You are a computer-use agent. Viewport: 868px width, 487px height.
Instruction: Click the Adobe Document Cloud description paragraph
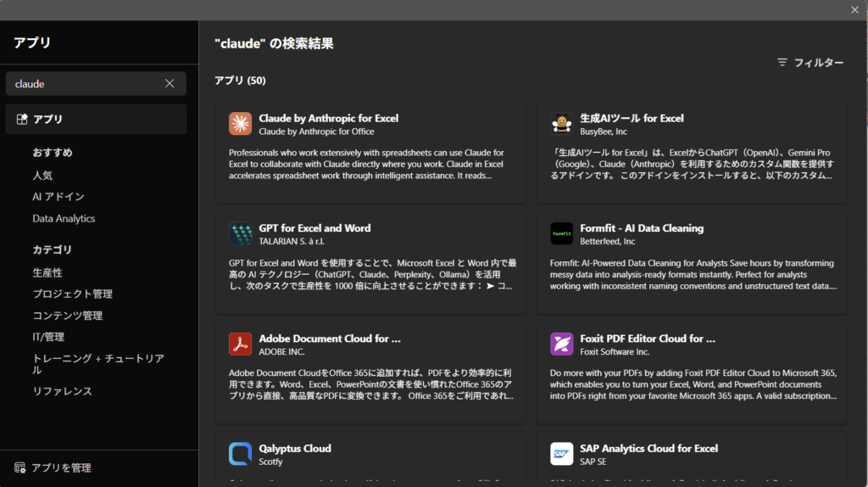(x=371, y=384)
